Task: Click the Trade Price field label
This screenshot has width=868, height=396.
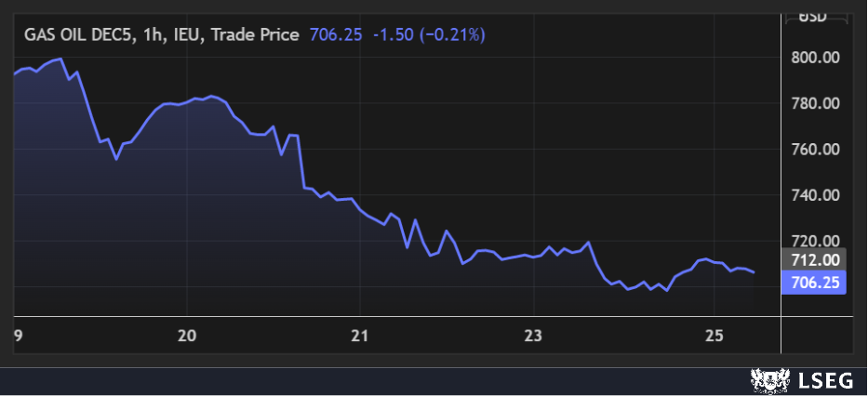Action: click(256, 34)
